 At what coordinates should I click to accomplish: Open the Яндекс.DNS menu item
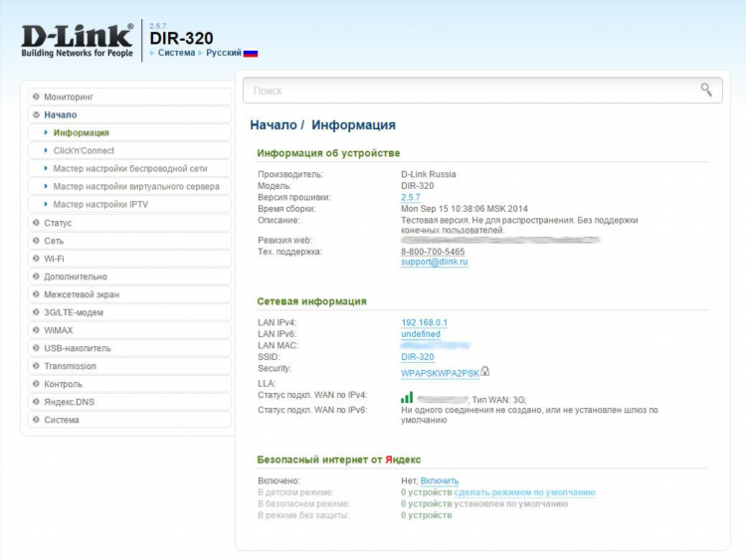tap(129, 402)
